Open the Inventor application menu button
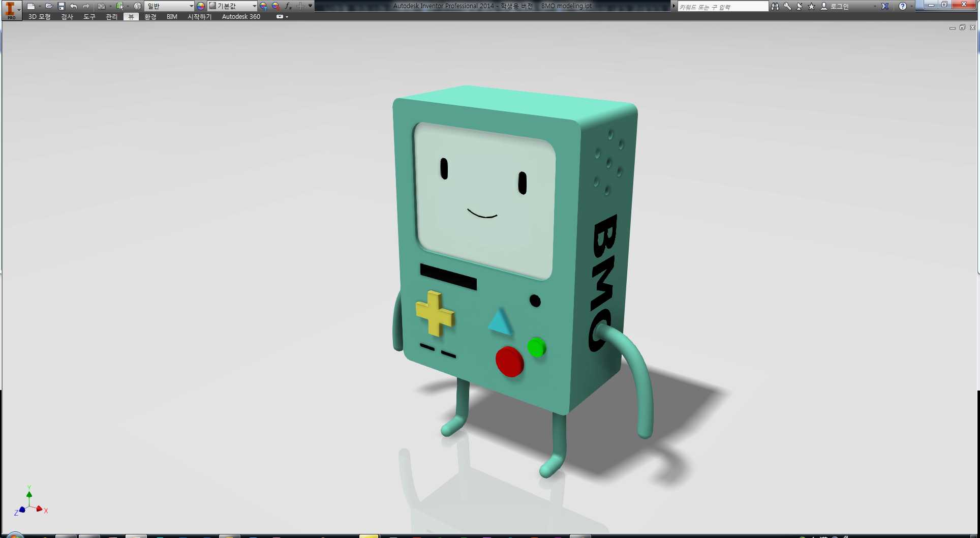Image resolution: width=980 pixels, height=538 pixels. [x=11, y=10]
